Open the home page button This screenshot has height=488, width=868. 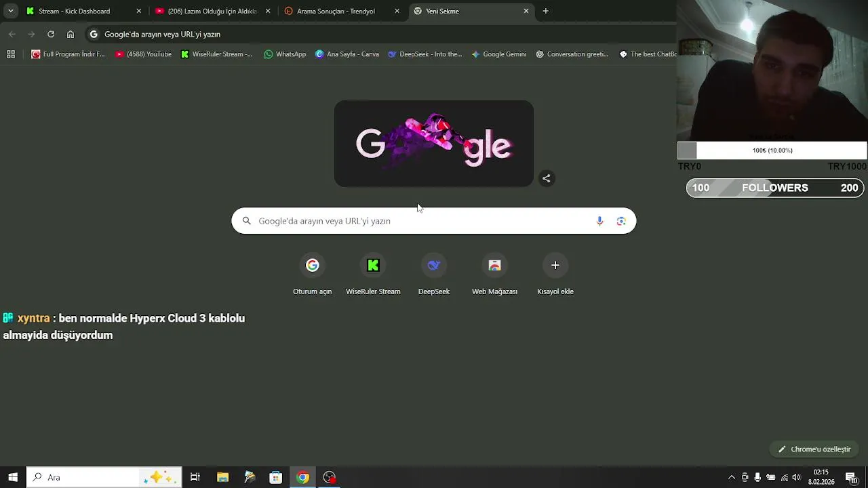[71, 34]
